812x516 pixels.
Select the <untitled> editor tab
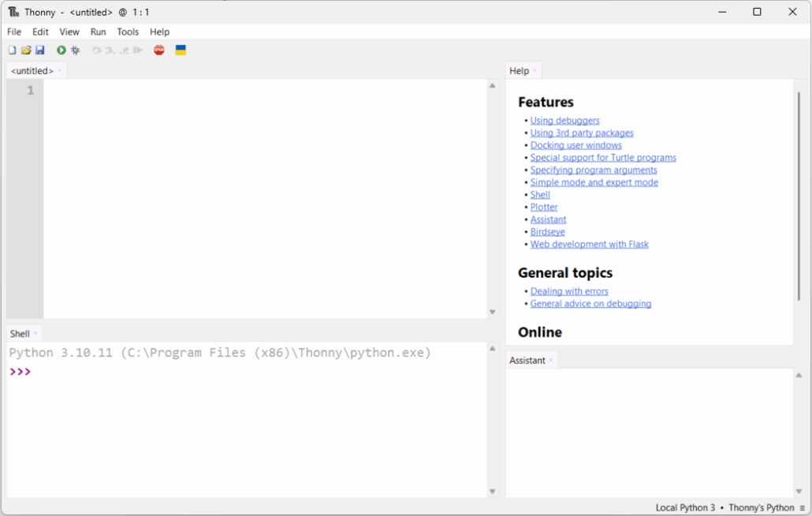[32, 71]
